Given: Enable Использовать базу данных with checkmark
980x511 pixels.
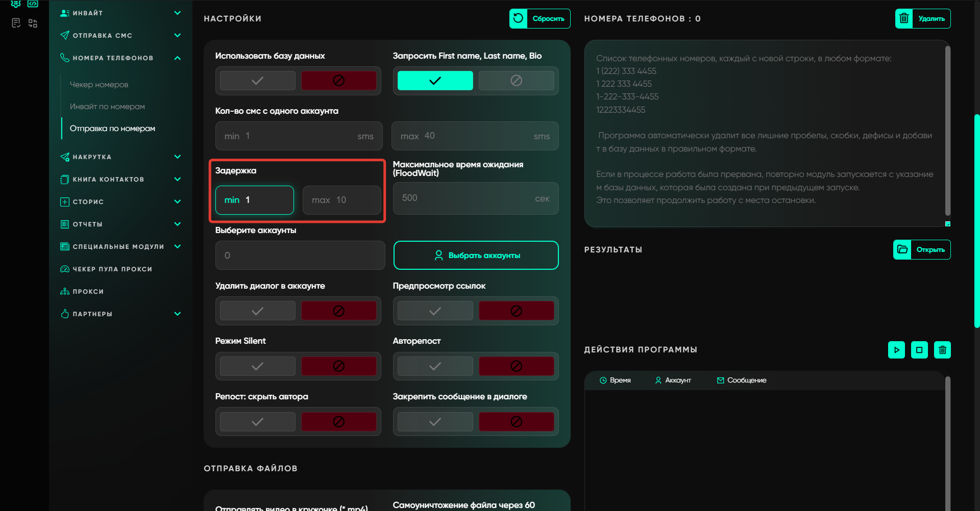Looking at the screenshot, I should (258, 81).
